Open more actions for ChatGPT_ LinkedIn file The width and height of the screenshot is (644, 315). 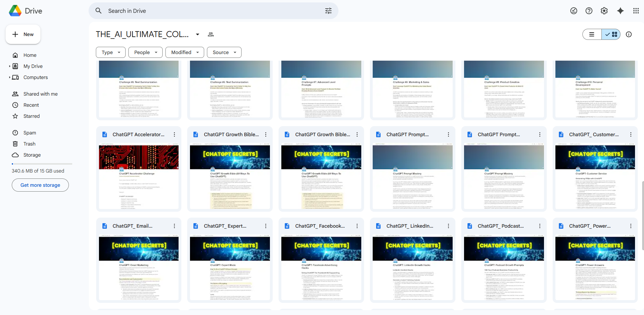click(x=448, y=226)
